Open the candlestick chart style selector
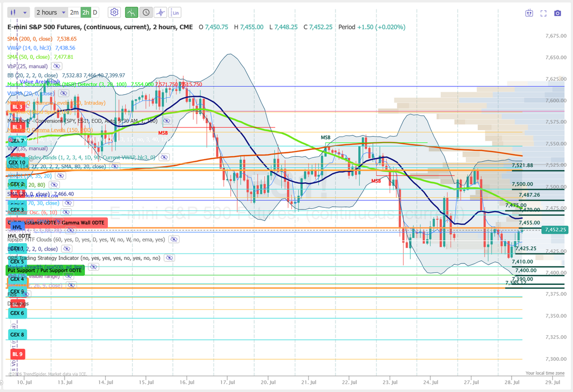This screenshot has height=392, width=573. [13, 12]
